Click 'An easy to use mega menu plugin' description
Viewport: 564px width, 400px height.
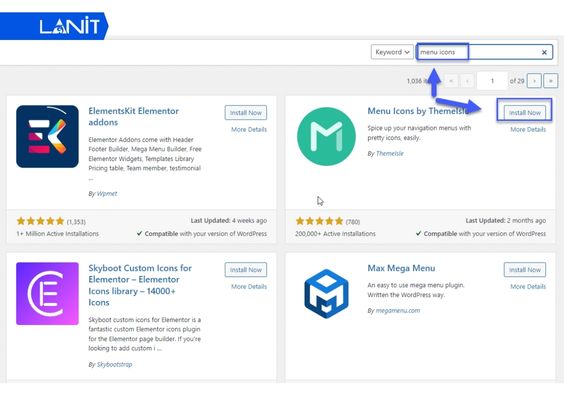coord(415,290)
